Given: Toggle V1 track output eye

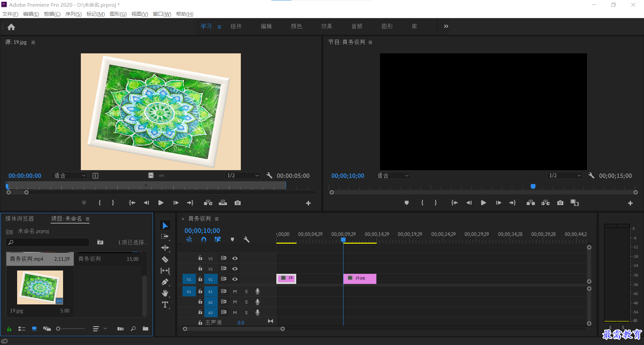Looking at the screenshot, I should pos(235,279).
